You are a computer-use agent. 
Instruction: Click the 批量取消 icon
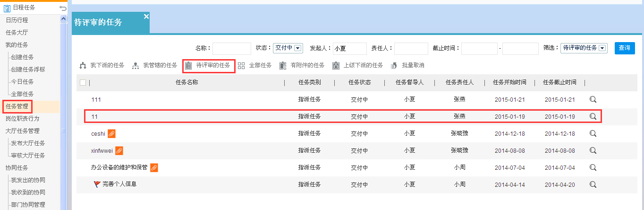tap(394, 65)
